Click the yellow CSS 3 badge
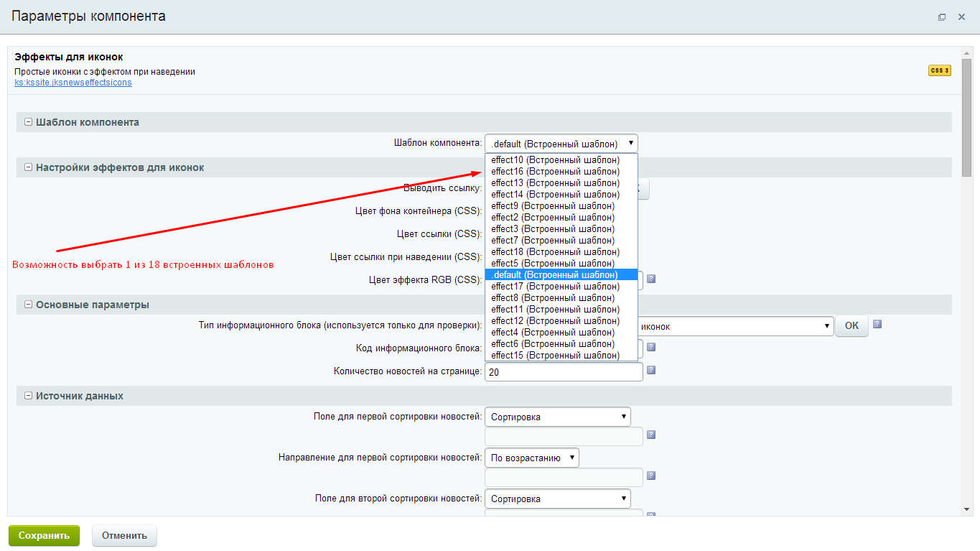The width and height of the screenshot is (980, 551). (x=939, y=70)
